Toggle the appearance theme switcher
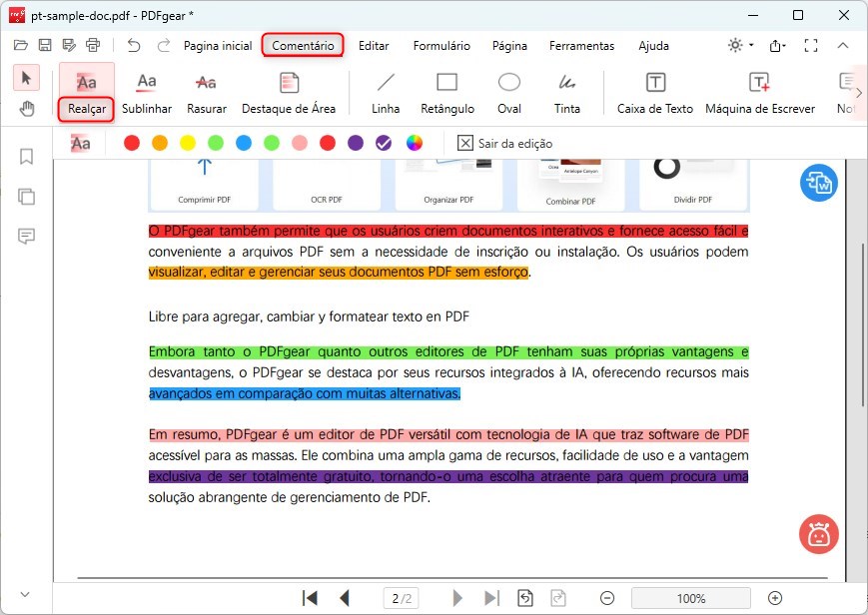The height and width of the screenshot is (615, 868). (x=732, y=45)
